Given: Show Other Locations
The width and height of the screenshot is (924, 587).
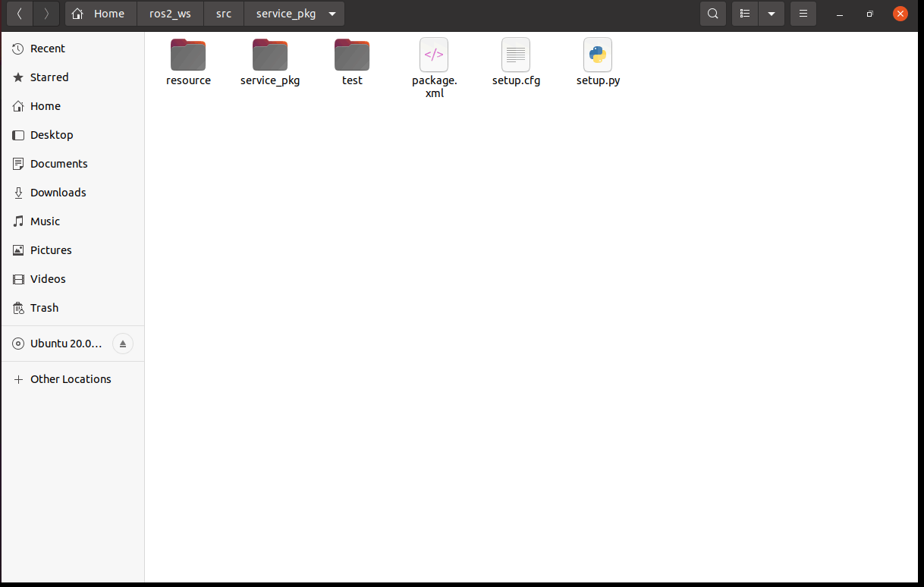Looking at the screenshot, I should (x=71, y=379).
